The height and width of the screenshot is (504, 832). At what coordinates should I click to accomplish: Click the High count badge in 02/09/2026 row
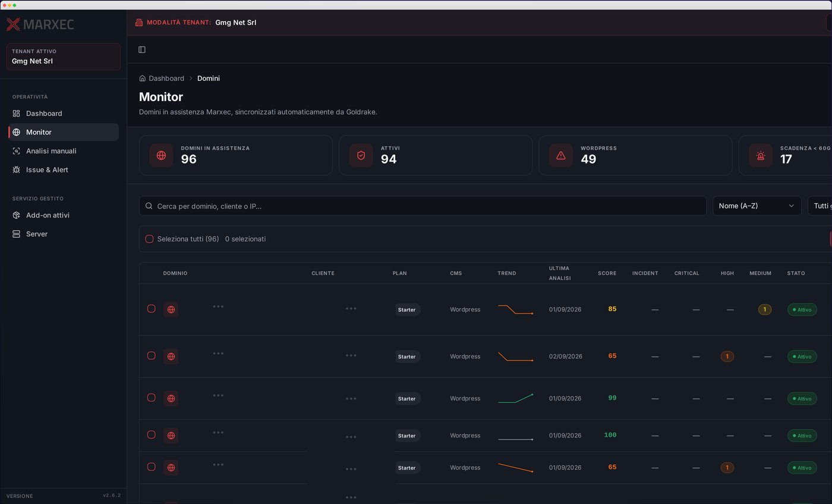click(x=727, y=357)
